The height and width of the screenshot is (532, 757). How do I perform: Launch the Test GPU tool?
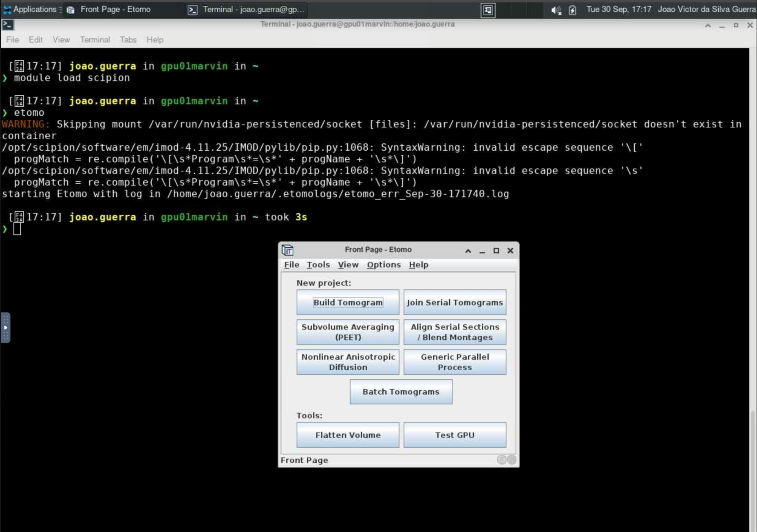[455, 435]
